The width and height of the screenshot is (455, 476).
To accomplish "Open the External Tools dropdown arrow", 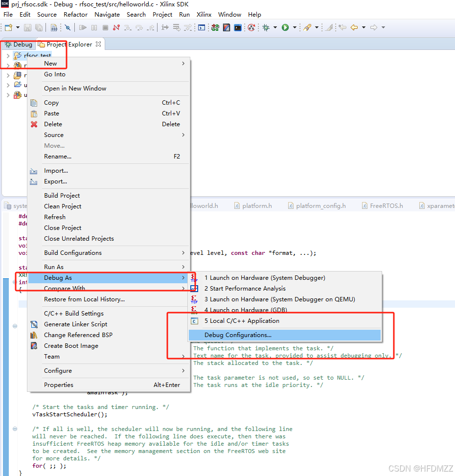I will (x=317, y=27).
